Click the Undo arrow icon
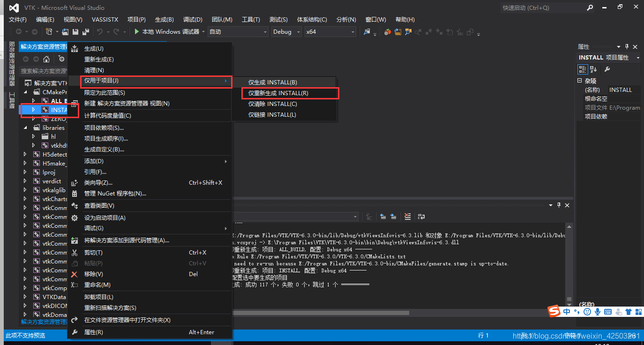644x345 pixels. (100, 32)
